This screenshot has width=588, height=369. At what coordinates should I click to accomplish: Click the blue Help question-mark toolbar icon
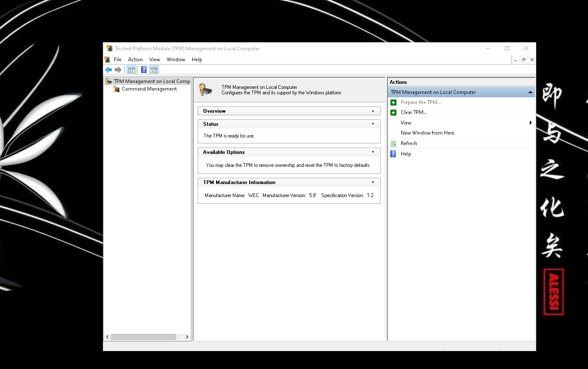pyautogui.click(x=144, y=70)
